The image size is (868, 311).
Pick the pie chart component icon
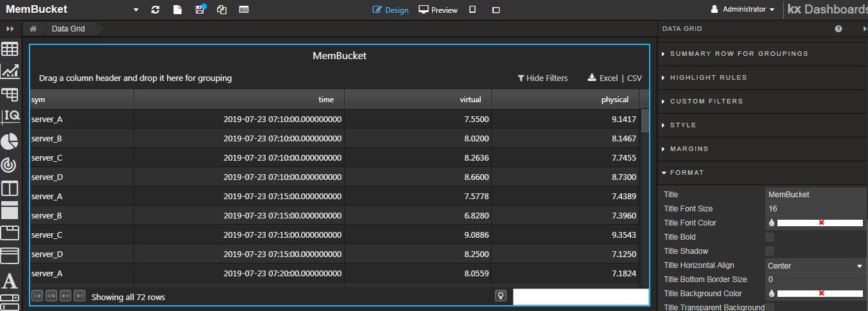click(x=10, y=141)
